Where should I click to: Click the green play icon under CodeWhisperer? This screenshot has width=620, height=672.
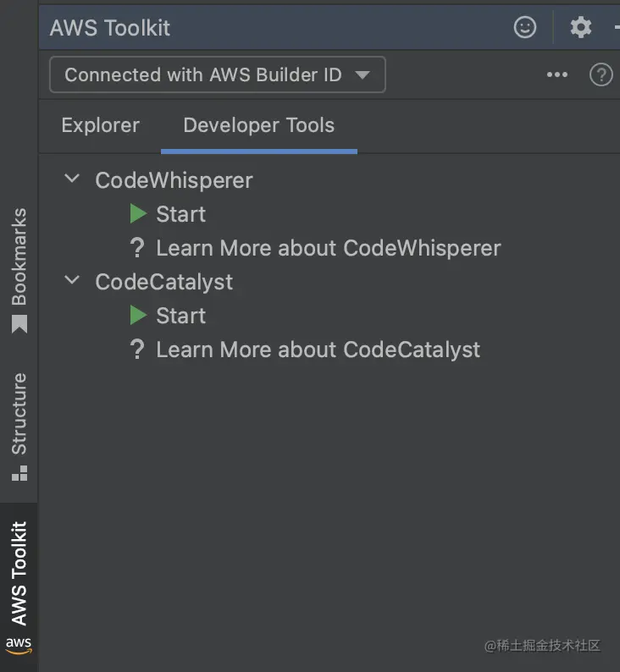138,213
